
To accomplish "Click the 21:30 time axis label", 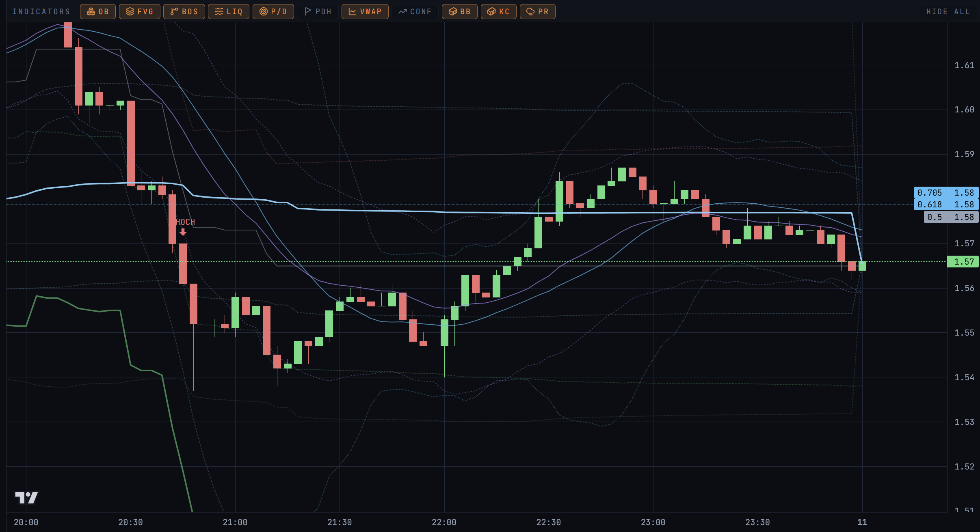I will (x=340, y=522).
